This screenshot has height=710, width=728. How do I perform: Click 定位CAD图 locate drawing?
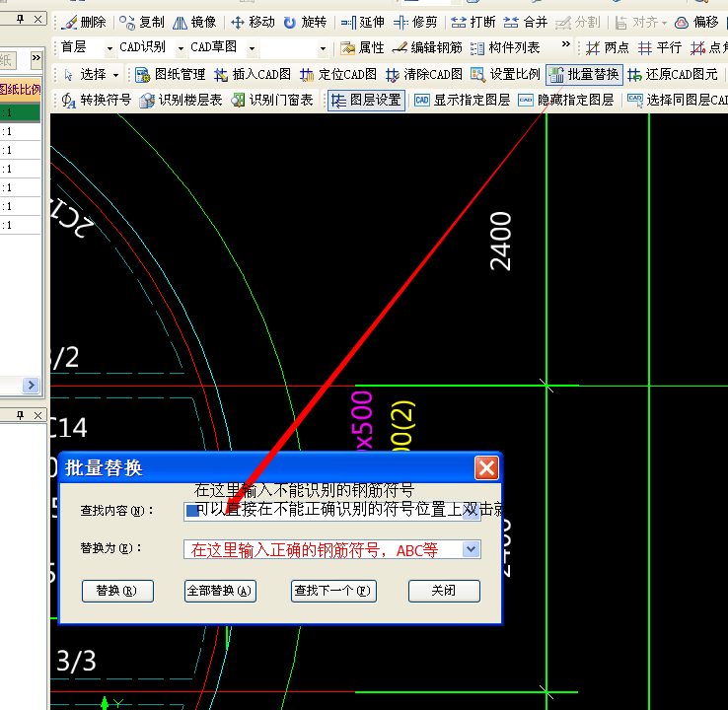338,74
